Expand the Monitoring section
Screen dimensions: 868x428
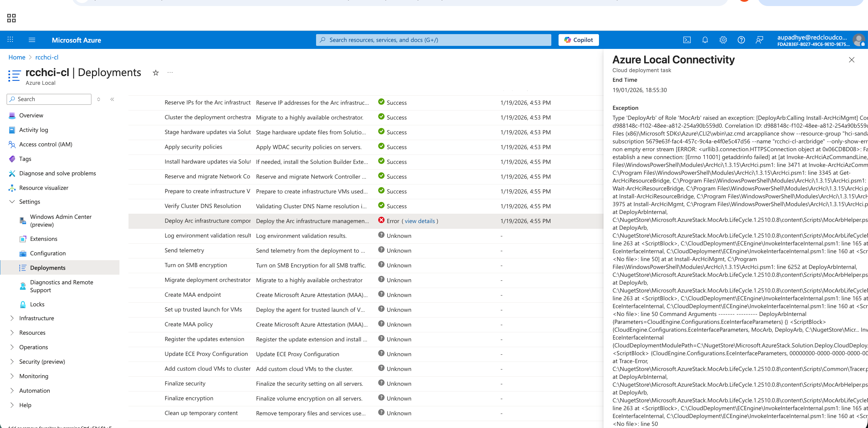click(12, 376)
